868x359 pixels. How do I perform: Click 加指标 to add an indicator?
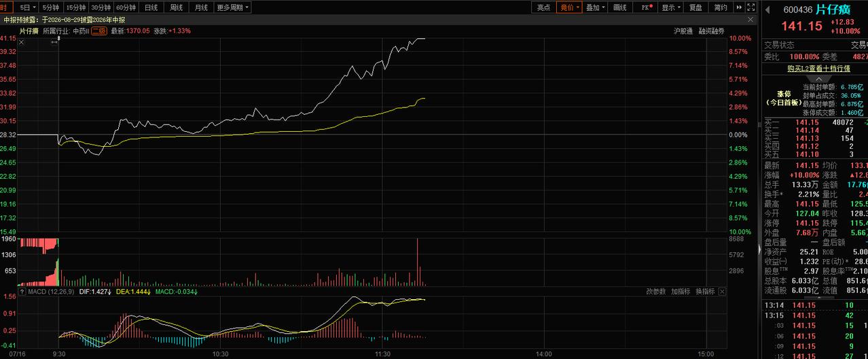pos(681,291)
